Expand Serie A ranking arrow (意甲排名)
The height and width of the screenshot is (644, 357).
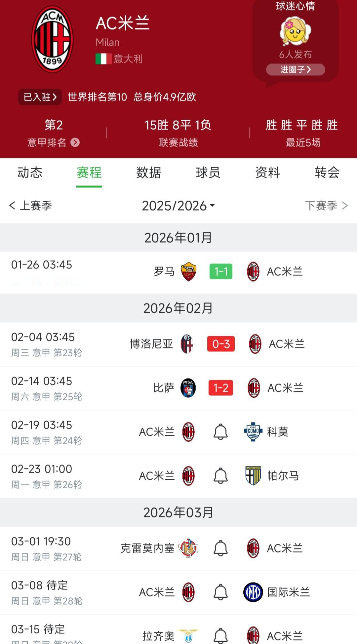tap(75, 142)
